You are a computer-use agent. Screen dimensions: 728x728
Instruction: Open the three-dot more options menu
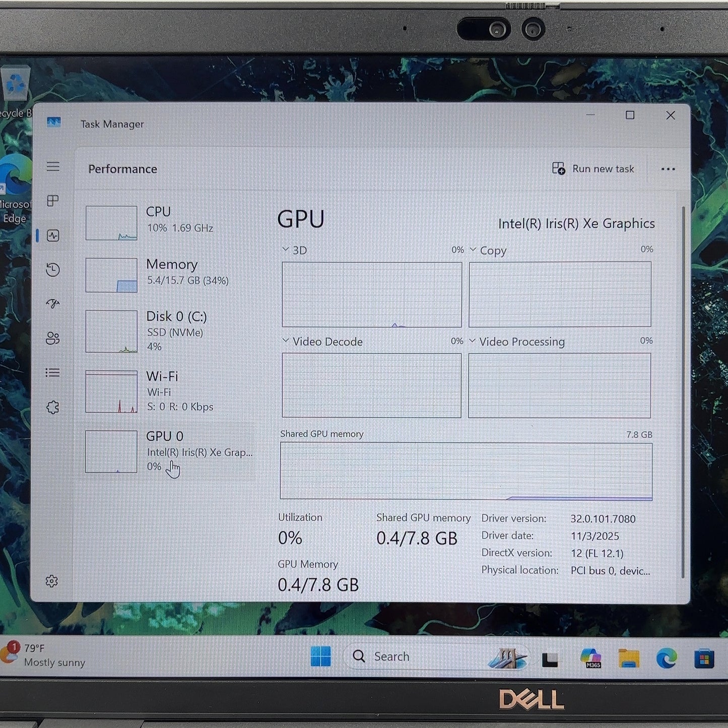click(668, 169)
